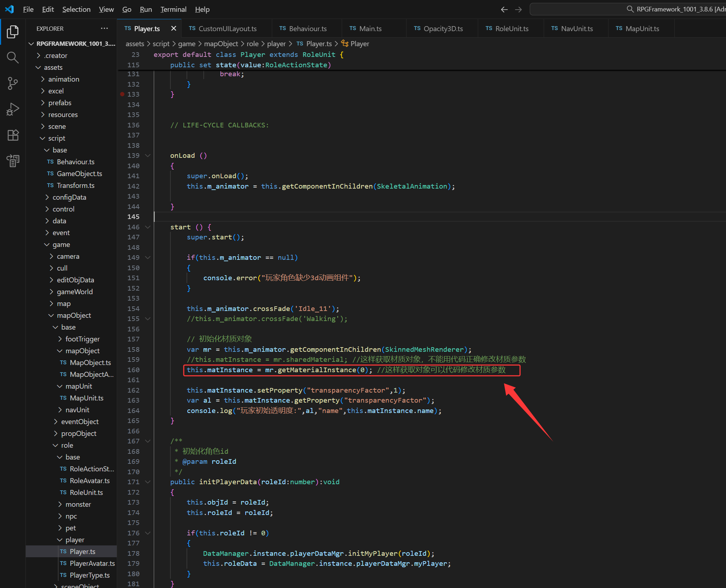Viewport: 726px width, 588px height.
Task: Click the Explorer files icon
Action: [13, 32]
